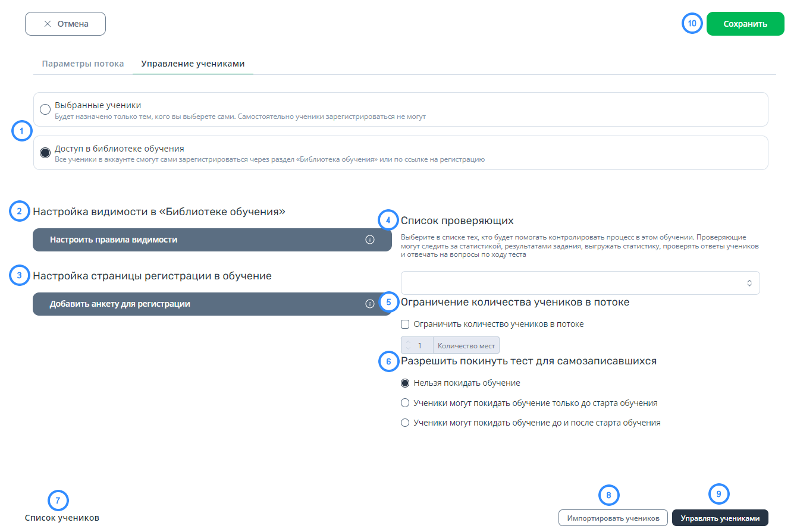Click the X icon in Отмена button

coord(48,24)
